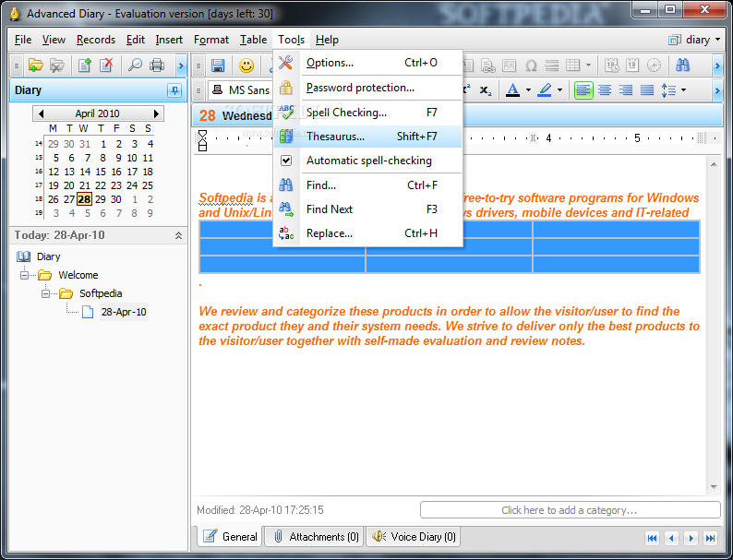The width and height of the screenshot is (733, 560).
Task: Open MS Sans font name combo box
Action: point(240,90)
